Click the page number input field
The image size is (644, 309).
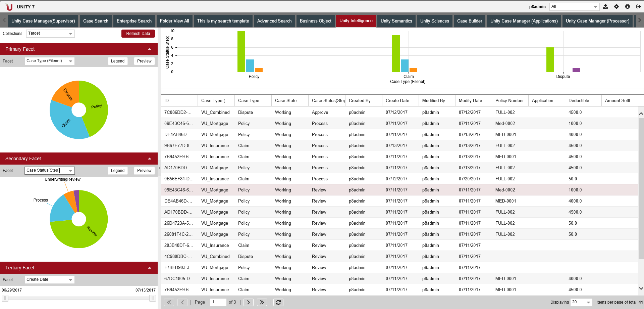(218, 302)
